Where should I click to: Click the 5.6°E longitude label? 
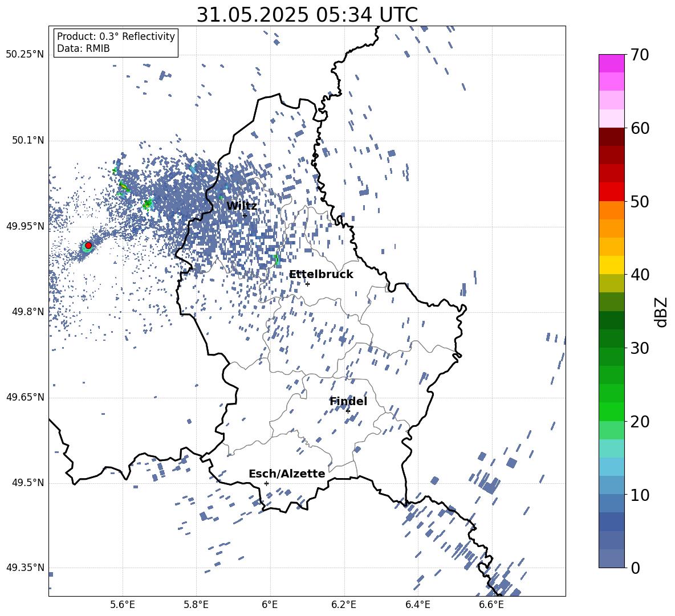[x=123, y=605]
